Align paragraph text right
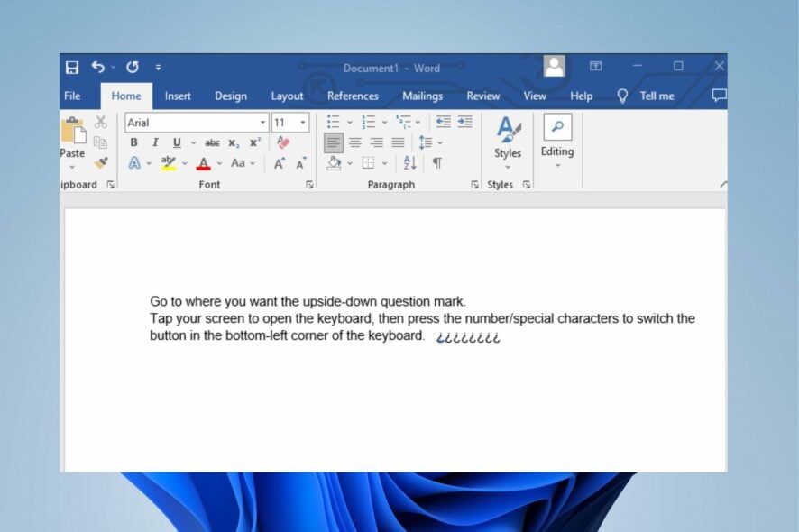799x532 pixels. coord(377,142)
